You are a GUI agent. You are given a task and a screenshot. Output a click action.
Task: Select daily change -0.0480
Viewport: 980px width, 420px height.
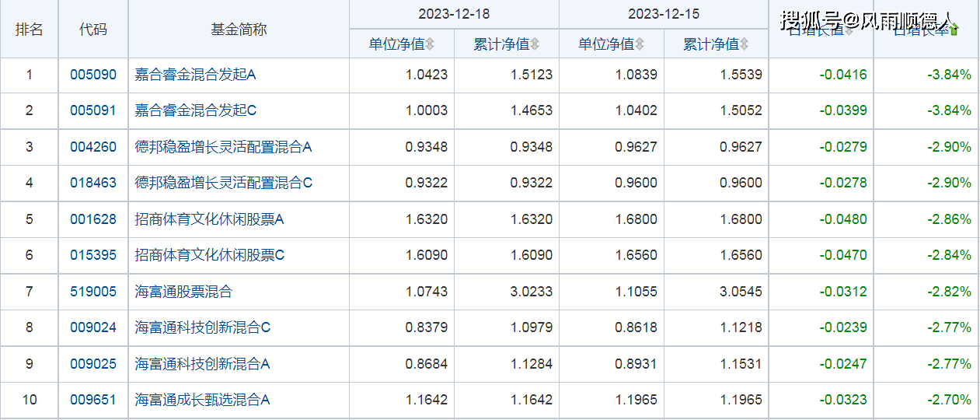click(843, 219)
